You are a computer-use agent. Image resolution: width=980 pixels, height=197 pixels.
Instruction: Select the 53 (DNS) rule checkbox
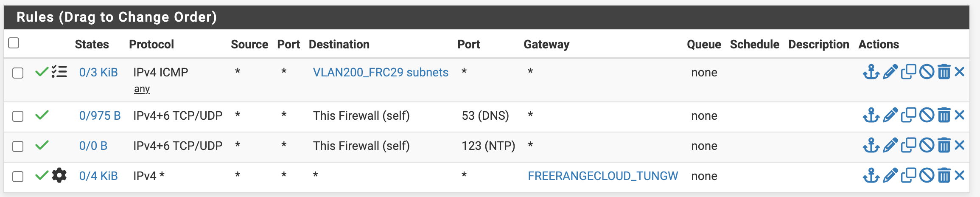click(18, 116)
